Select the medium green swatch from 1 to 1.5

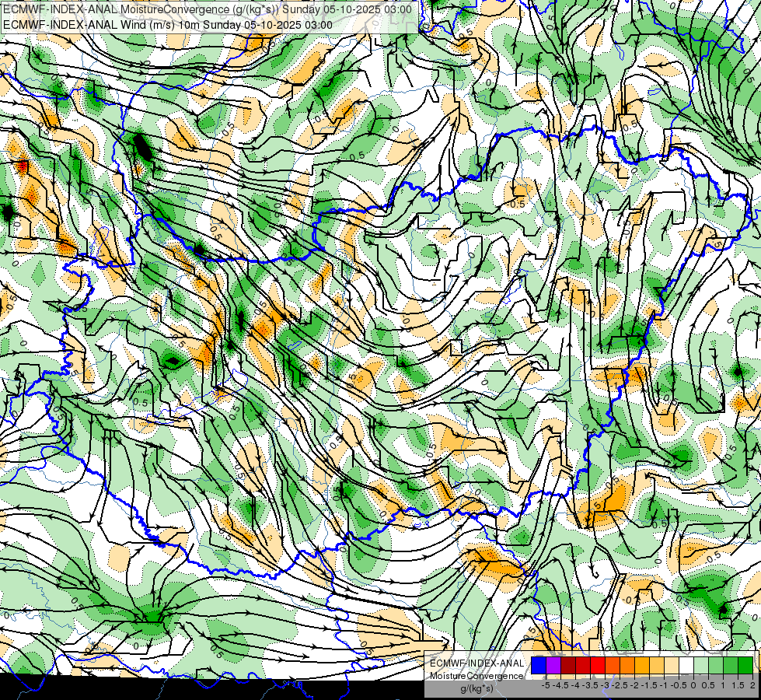[x=731, y=665]
